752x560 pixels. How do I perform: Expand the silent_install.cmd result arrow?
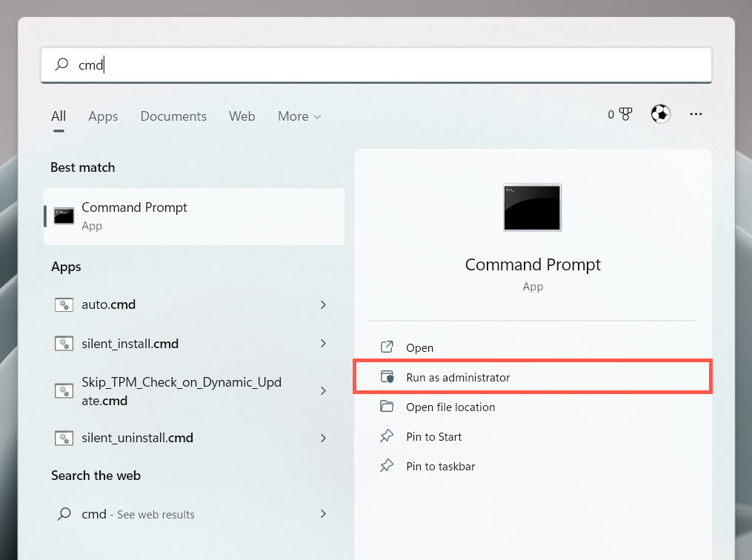pyautogui.click(x=323, y=344)
